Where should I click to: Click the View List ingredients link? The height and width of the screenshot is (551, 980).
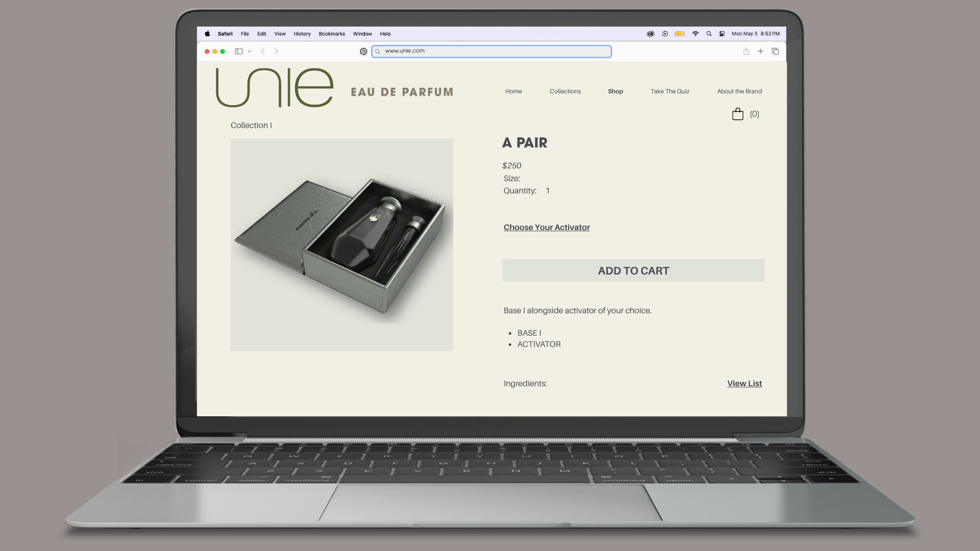pos(745,384)
